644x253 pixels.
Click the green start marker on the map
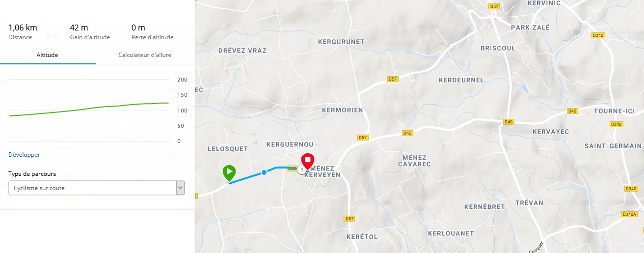pos(229,173)
